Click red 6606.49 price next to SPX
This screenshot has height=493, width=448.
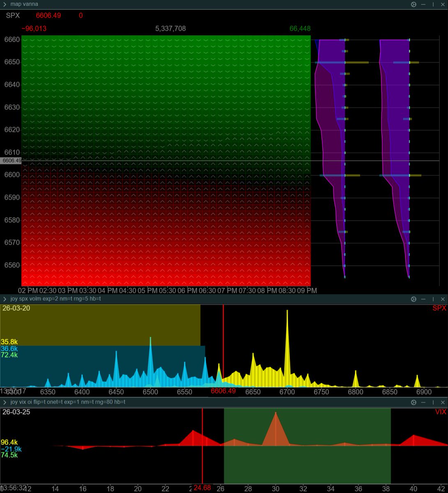point(48,16)
